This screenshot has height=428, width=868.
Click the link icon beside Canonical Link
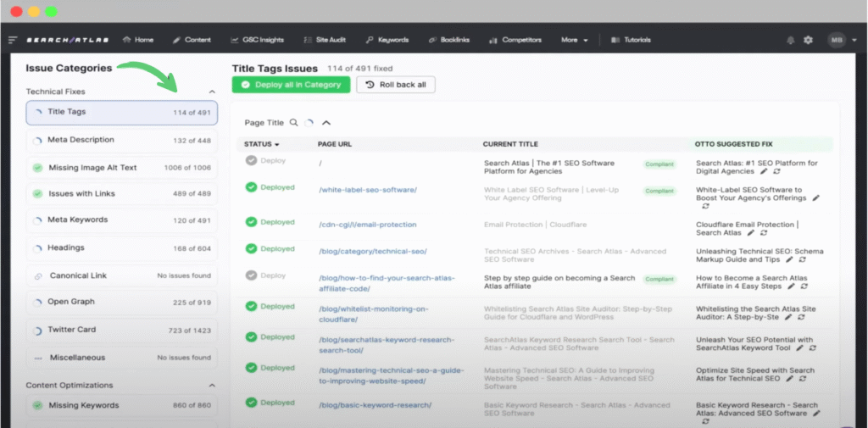tap(38, 275)
